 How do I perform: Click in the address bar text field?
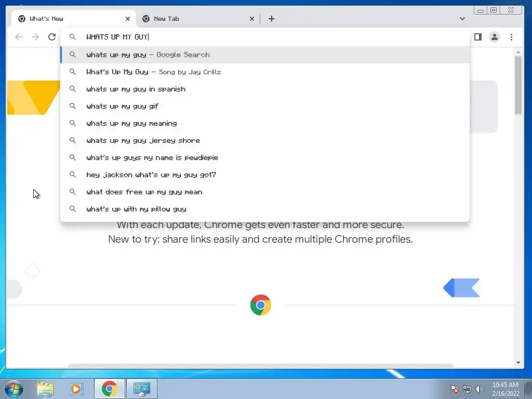tap(264, 37)
